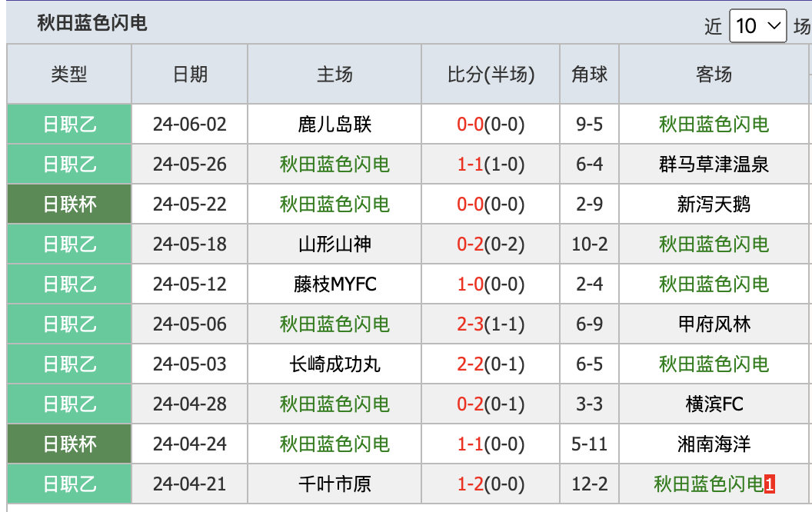The width and height of the screenshot is (812, 512).
Task: Click the corner count 6-5
Action: (x=589, y=364)
